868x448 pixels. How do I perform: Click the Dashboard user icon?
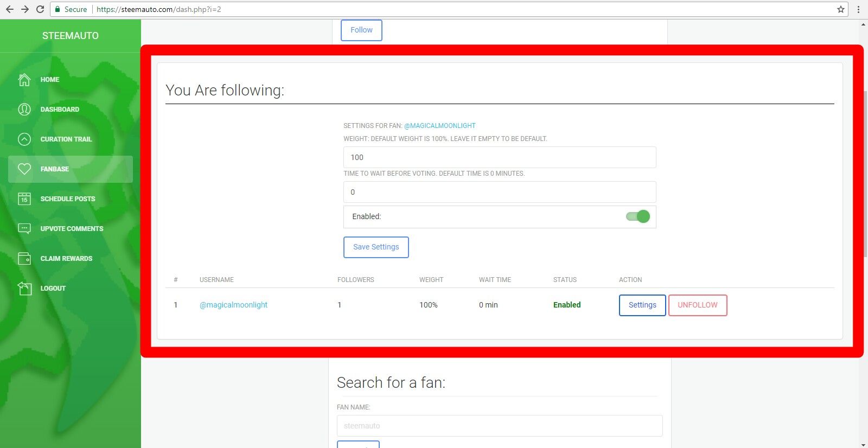click(x=24, y=110)
